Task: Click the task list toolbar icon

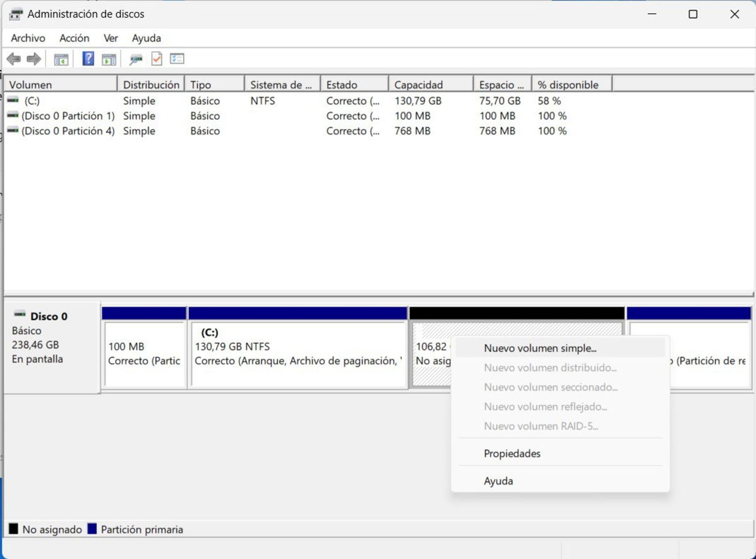Action: click(x=177, y=59)
